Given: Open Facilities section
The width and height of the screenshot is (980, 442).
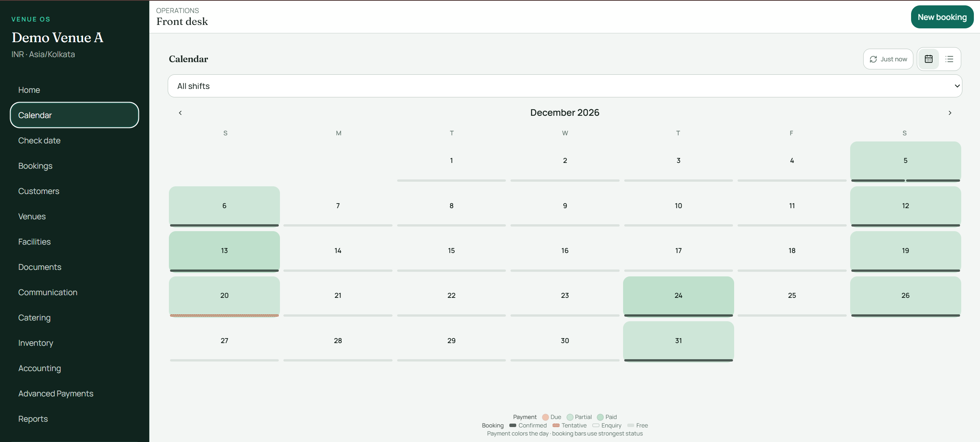Looking at the screenshot, I should (x=74, y=242).
